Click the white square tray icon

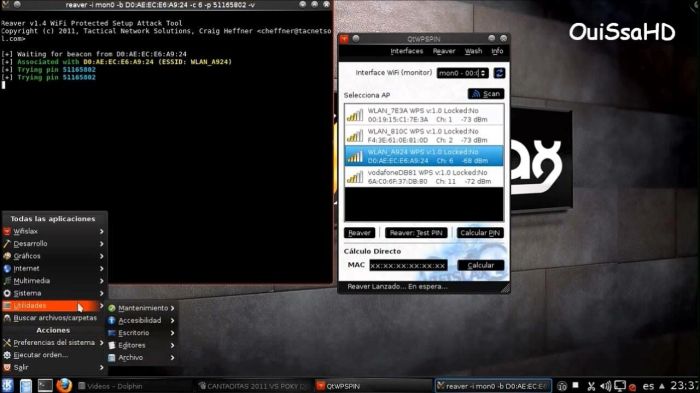coord(576,385)
